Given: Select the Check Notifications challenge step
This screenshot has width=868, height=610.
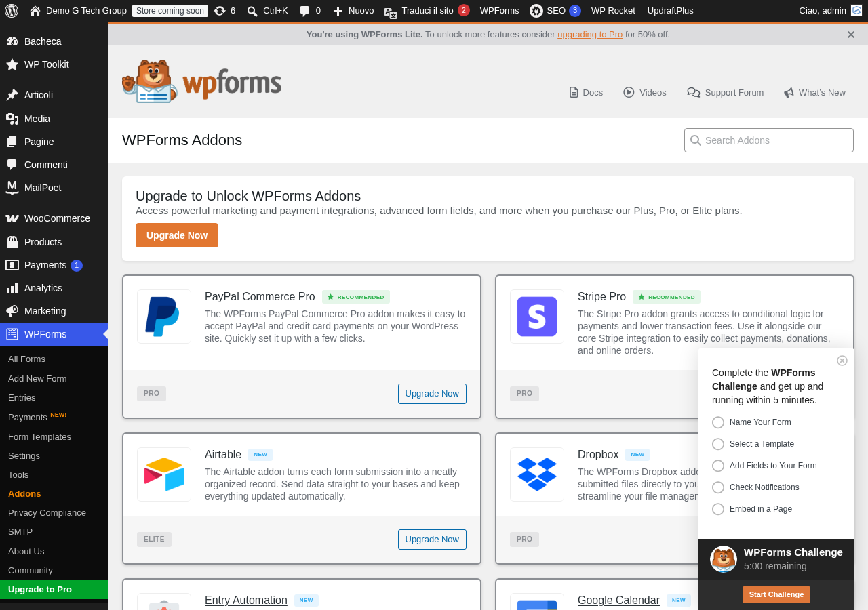Looking at the screenshot, I should coord(755,487).
